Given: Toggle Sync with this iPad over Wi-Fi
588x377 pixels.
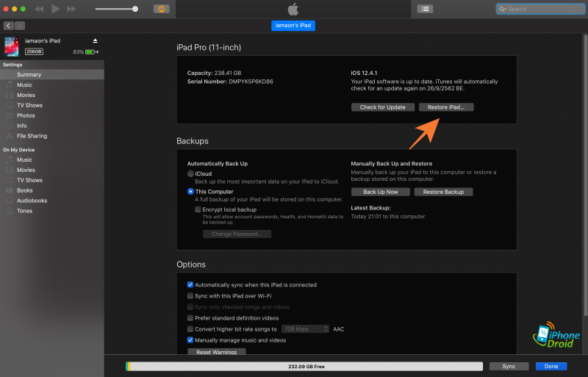Looking at the screenshot, I should (190, 295).
